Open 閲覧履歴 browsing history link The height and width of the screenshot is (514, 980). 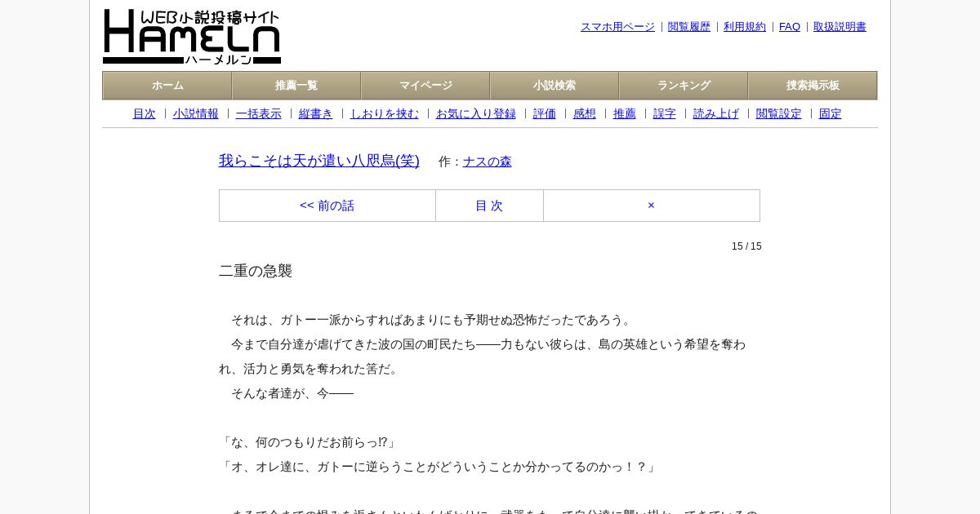point(689,27)
